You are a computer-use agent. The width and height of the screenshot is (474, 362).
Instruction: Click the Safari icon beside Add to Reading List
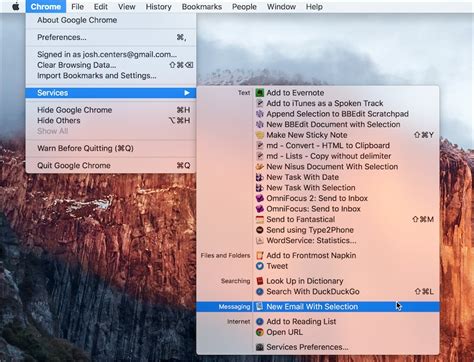[x=260, y=322]
